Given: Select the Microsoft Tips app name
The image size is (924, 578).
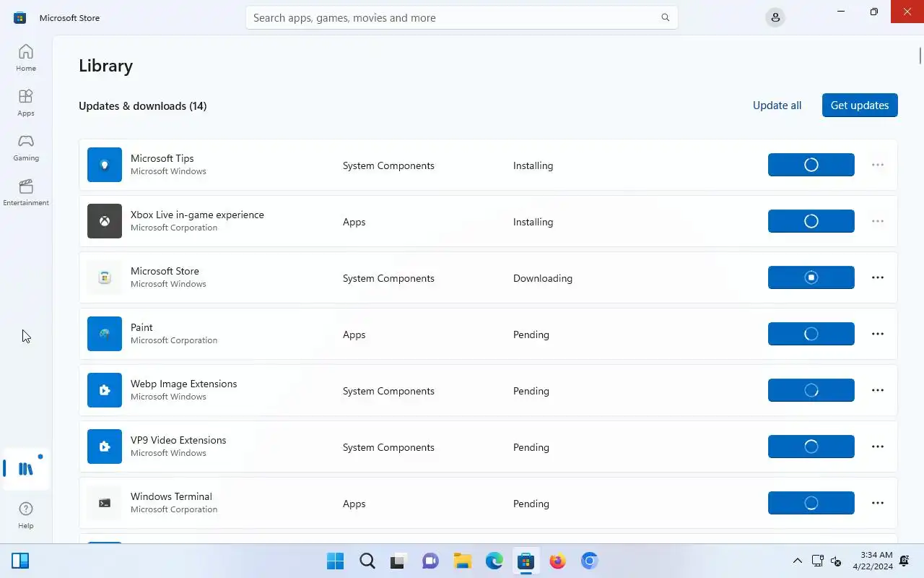Looking at the screenshot, I should click(x=162, y=158).
